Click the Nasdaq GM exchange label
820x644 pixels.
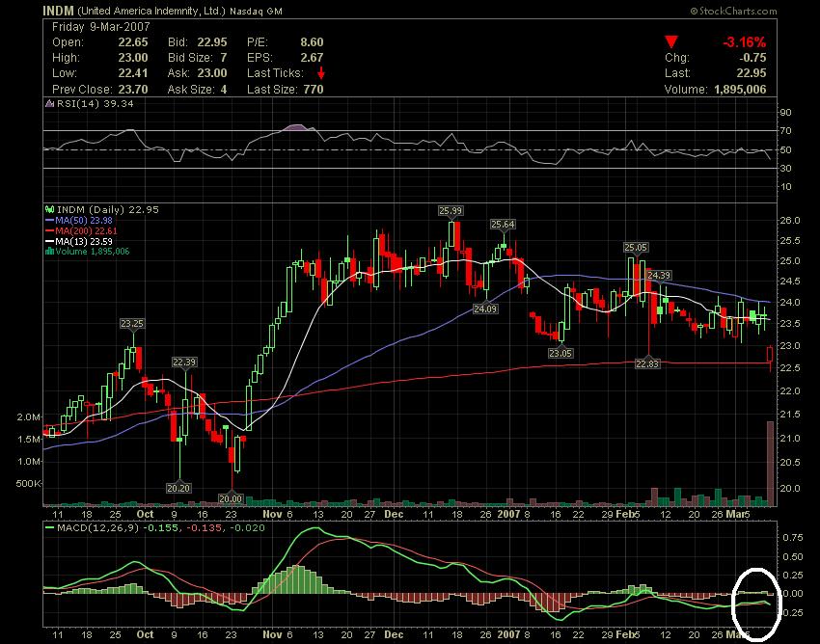[x=256, y=11]
